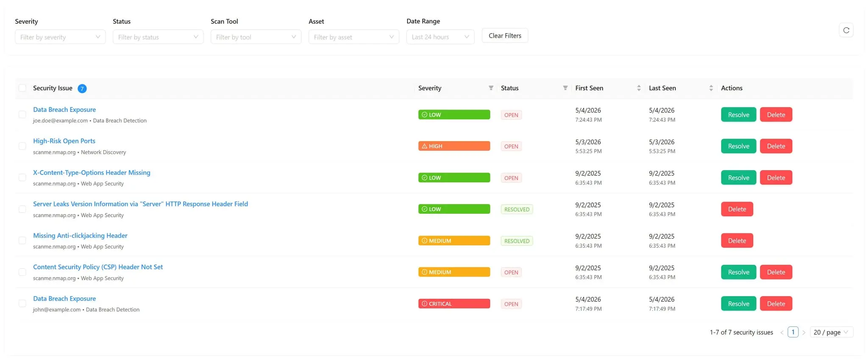Click the Security Issue column header

click(x=53, y=88)
